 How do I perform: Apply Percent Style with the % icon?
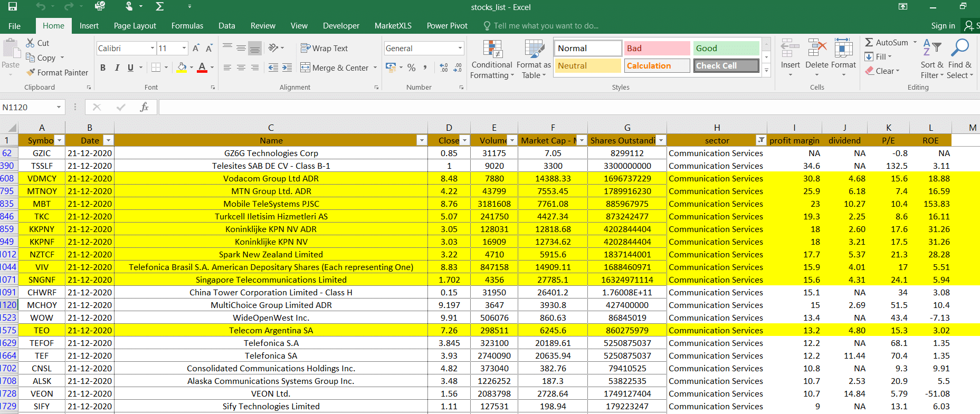412,68
